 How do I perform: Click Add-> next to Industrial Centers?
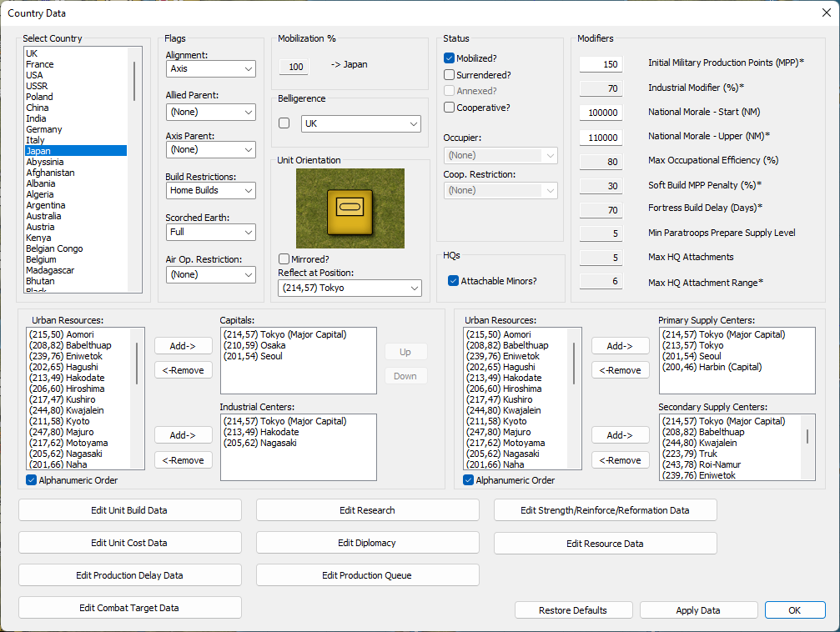[184, 435]
